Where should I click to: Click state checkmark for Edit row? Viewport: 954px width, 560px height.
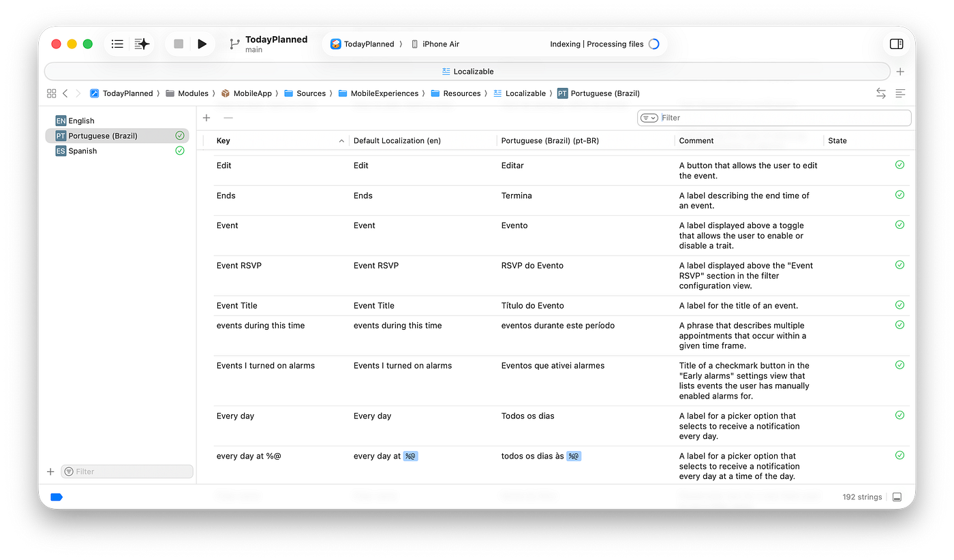coord(899,165)
